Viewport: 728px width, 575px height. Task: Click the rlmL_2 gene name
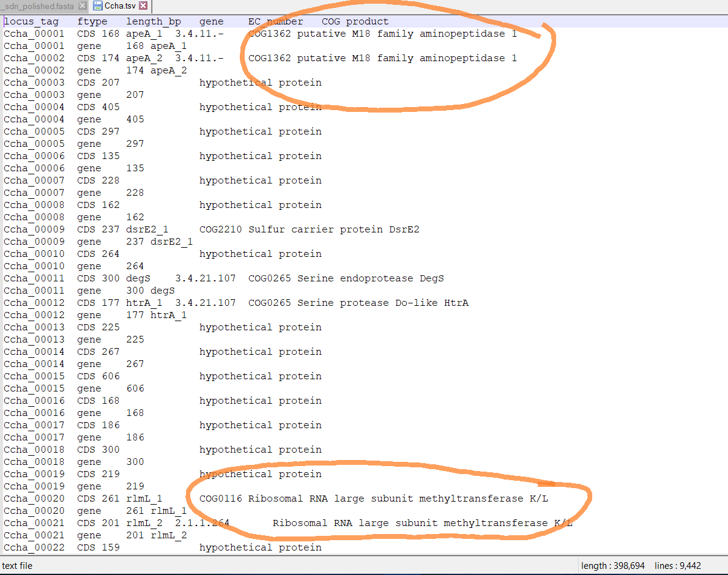144,522
